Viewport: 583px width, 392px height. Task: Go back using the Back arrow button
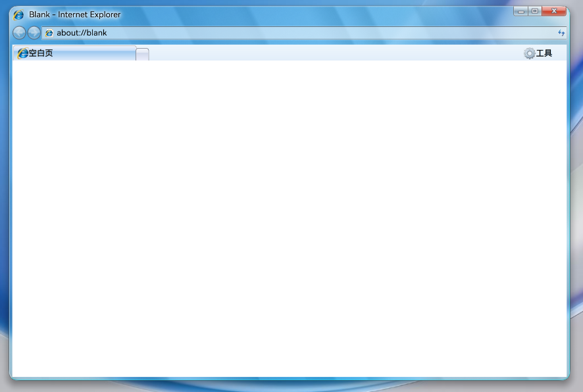click(19, 33)
